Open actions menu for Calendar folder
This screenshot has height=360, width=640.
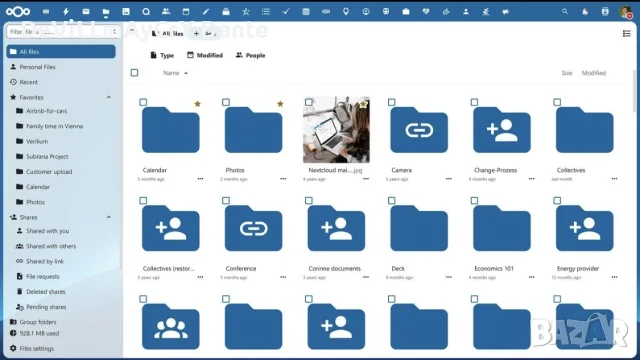200,179
